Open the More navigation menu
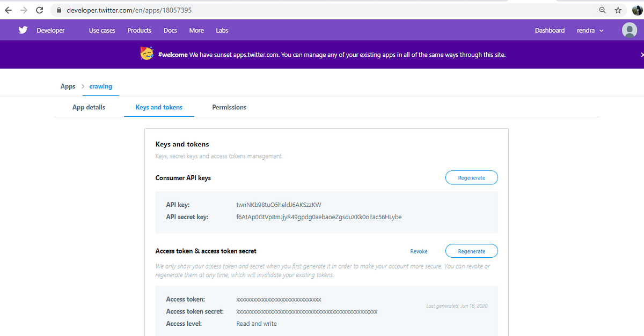Viewport: 644px width, 336px height. [x=196, y=31]
